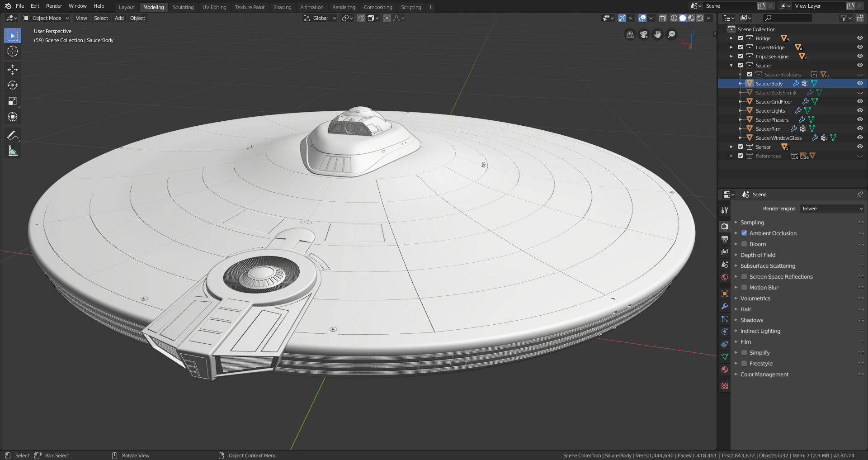Viewport: 868px width, 460px height.
Task: Hide the ImpulseEngine collection with its eye
Action: [x=860, y=57]
